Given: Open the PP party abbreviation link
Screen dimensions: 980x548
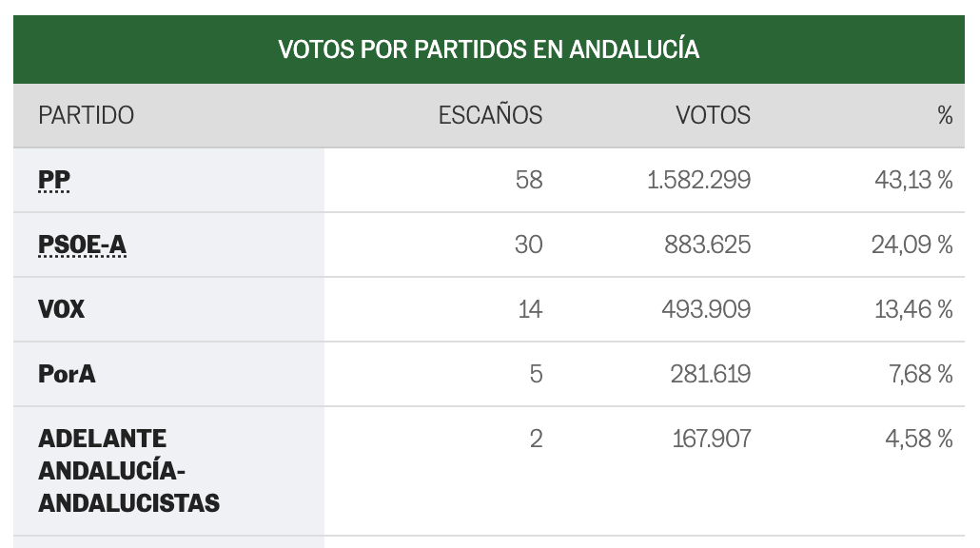Looking at the screenshot, I should click(x=53, y=180).
